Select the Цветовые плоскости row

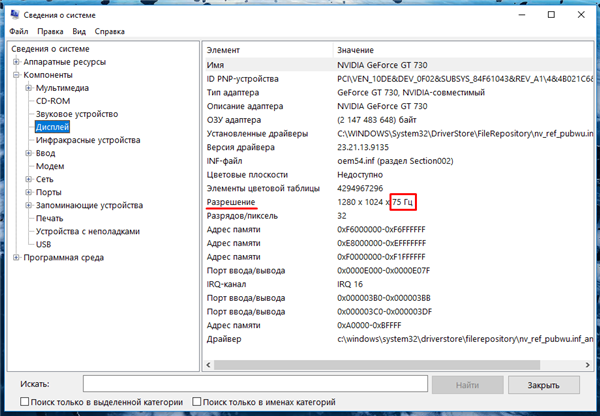pyautogui.click(x=399, y=175)
